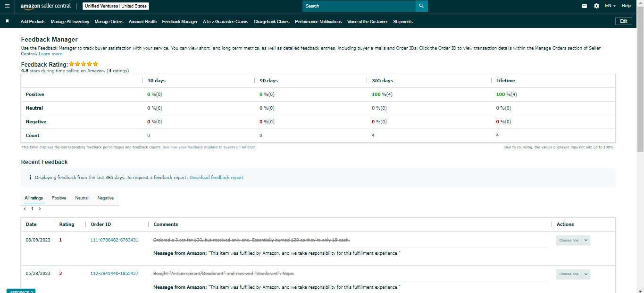This screenshot has width=644, height=293.
Task: Click the search magnifier icon
Action: pos(421,6)
